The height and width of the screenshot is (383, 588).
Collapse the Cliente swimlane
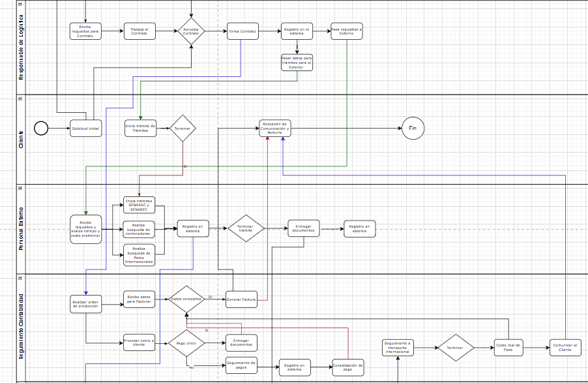click(20, 99)
